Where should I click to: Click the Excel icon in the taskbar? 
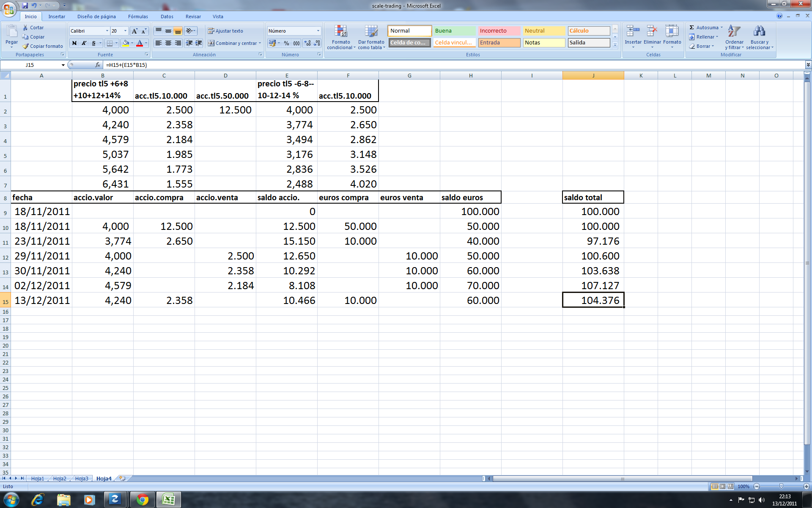(x=168, y=500)
